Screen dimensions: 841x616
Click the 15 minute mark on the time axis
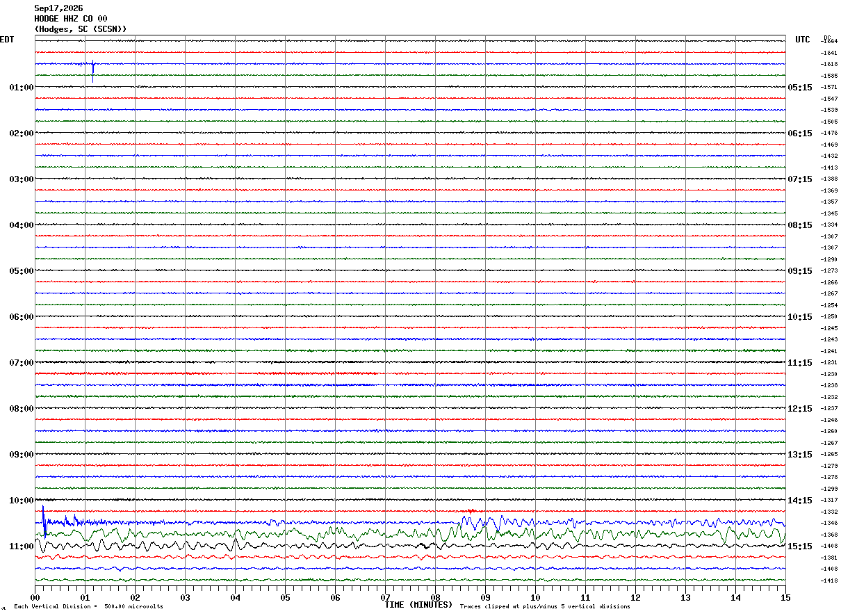(x=785, y=597)
